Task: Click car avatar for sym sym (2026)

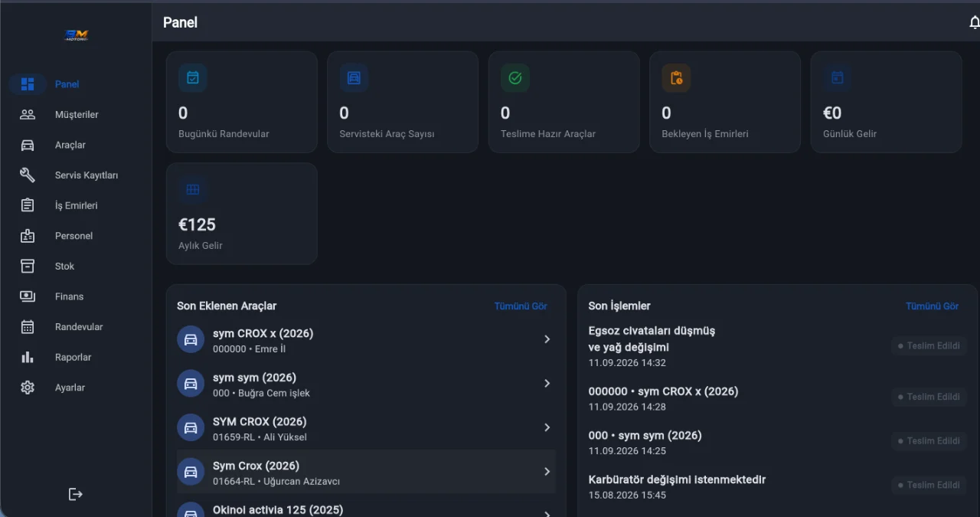Action: point(191,384)
